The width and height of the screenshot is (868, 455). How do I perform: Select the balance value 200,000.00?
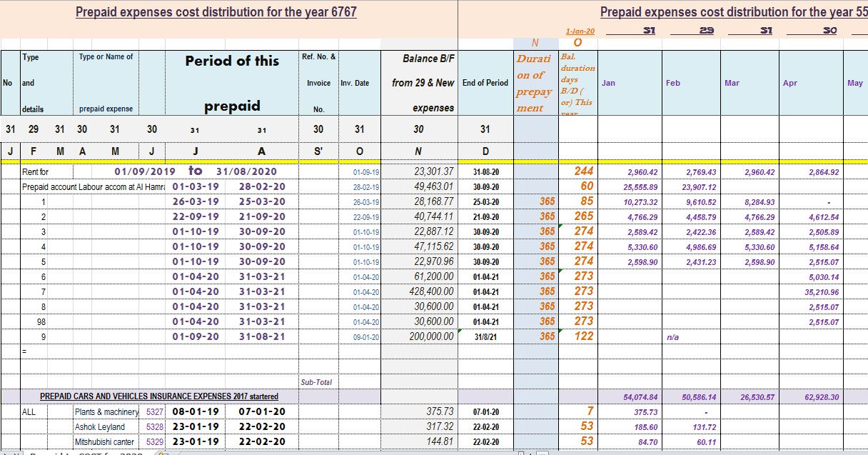coord(431,336)
